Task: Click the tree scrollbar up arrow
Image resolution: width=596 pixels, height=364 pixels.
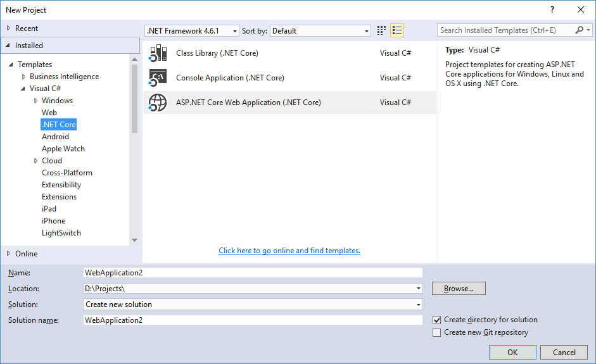Action: (134, 60)
